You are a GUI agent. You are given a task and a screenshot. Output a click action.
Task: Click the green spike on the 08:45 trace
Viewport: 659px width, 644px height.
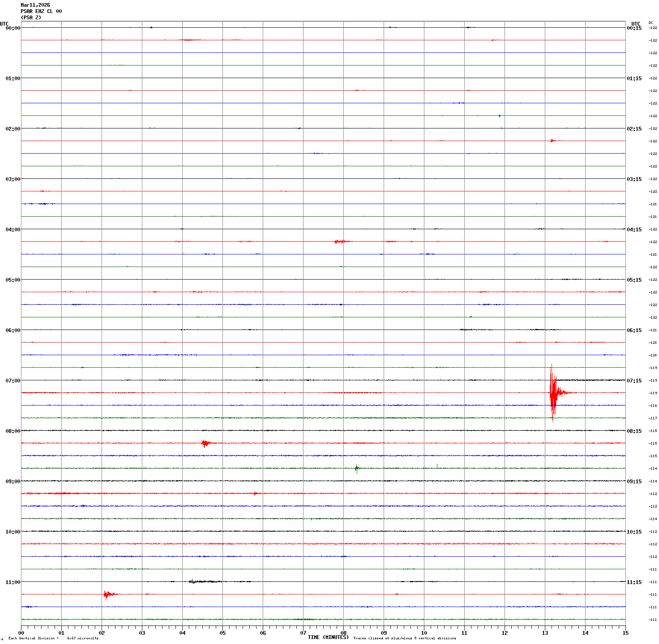[x=356, y=469]
